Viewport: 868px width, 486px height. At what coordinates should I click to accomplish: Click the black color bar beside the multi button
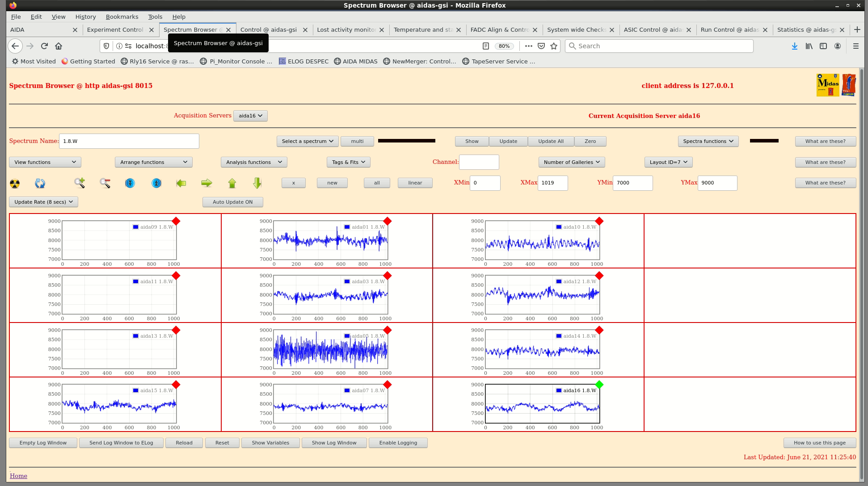point(406,141)
